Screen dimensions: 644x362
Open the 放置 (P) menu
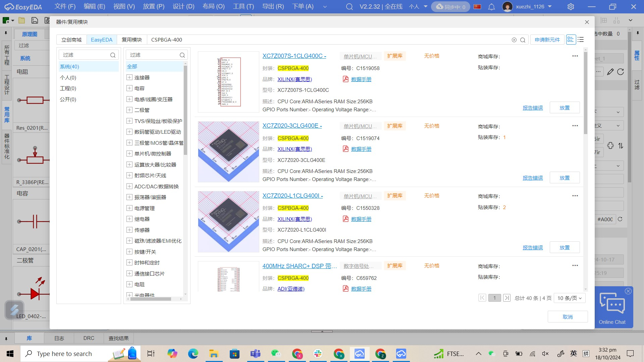(x=154, y=7)
